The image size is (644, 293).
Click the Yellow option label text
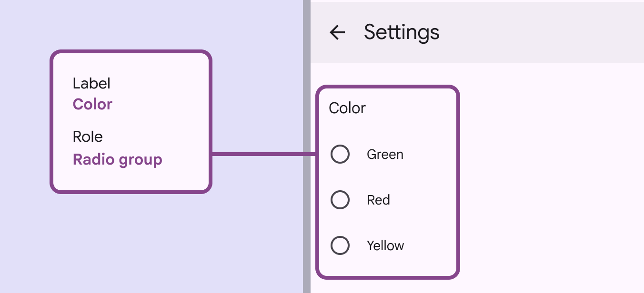click(385, 246)
